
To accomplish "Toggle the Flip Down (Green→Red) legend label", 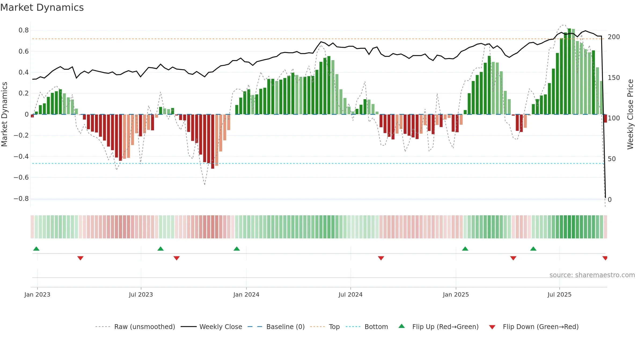I will pyautogui.click(x=541, y=327).
